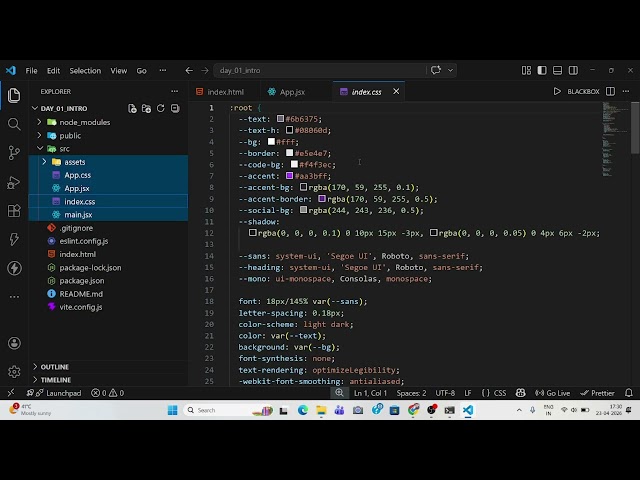Collapse all folders in Explorer
This screenshot has height=480, width=640.
pyautogui.click(x=175, y=108)
